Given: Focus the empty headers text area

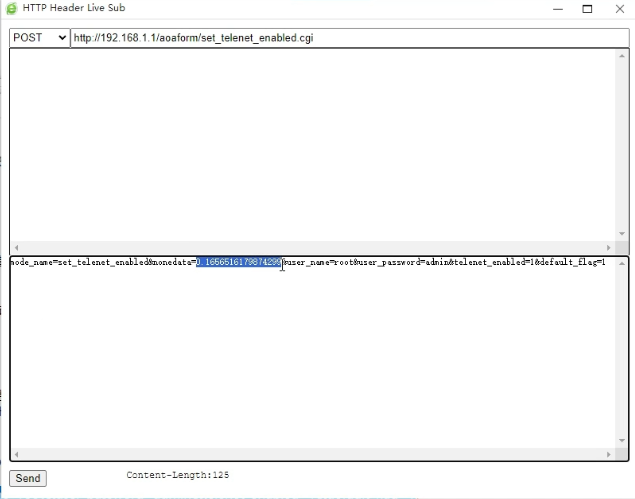Looking at the screenshot, I should (310, 140).
